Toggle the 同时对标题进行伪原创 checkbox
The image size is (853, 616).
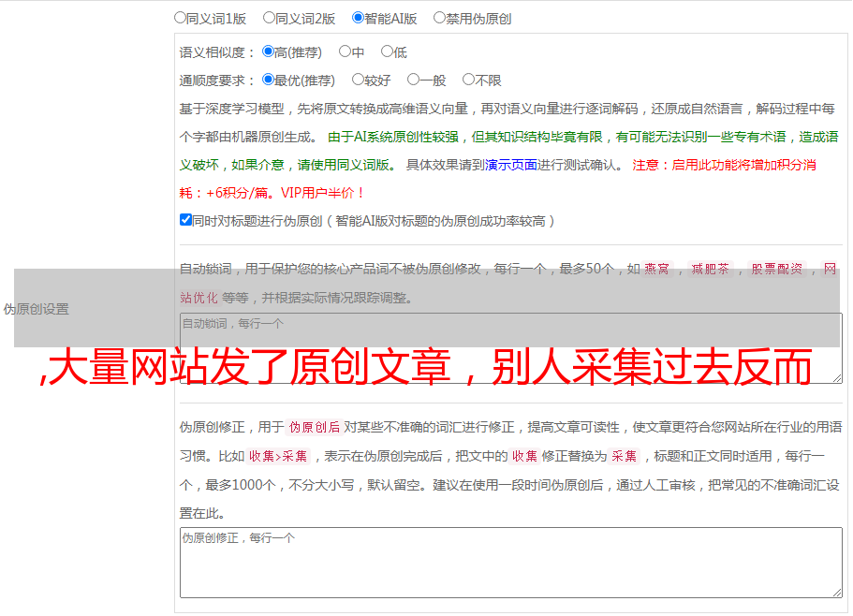click(185, 220)
